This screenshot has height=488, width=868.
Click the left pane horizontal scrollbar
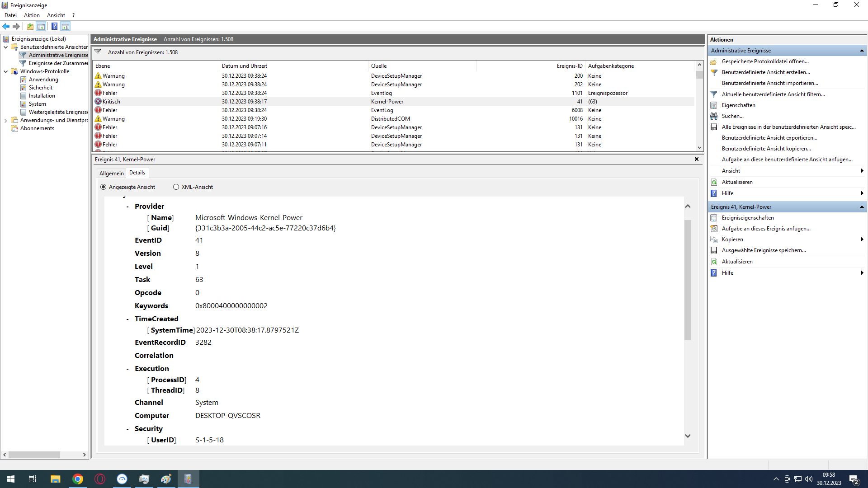(x=34, y=455)
